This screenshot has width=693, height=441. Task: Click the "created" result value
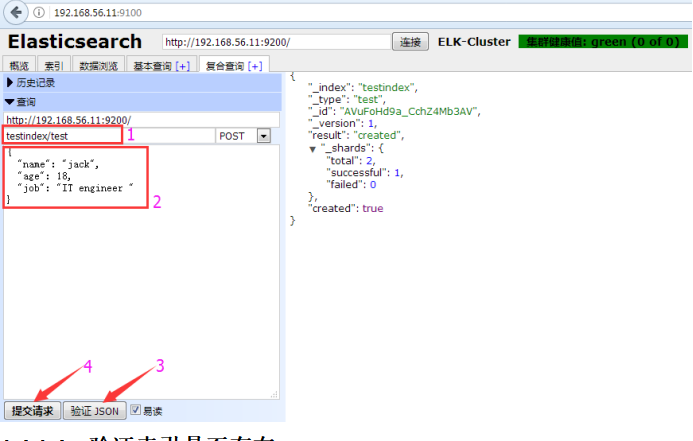coord(377,135)
